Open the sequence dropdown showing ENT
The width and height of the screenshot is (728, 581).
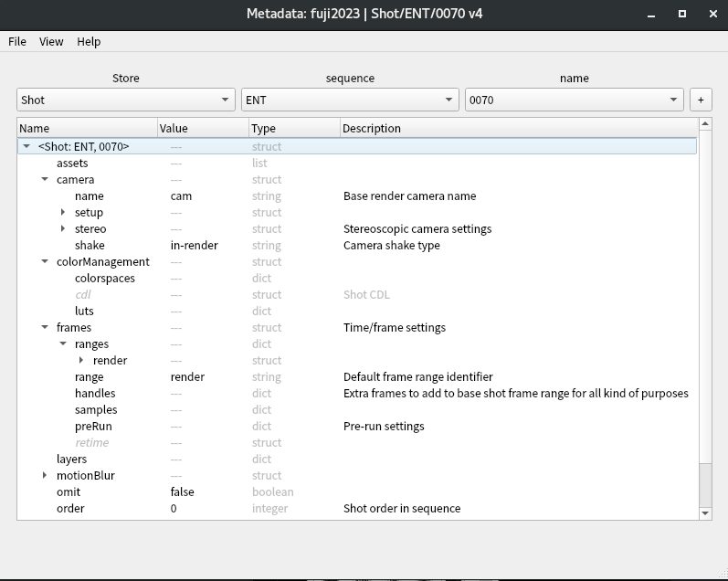pos(349,100)
